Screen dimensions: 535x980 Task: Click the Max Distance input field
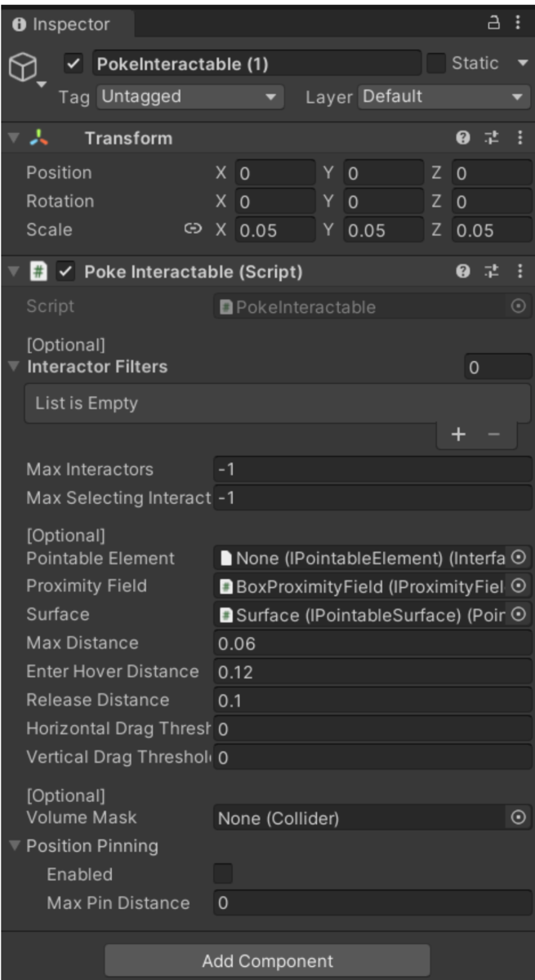coord(372,644)
